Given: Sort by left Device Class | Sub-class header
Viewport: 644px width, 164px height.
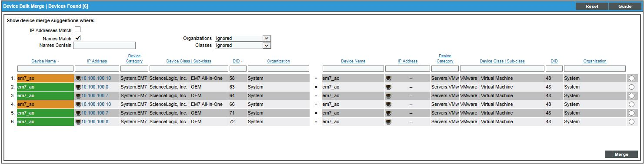Looking at the screenshot, I should [x=189, y=61].
